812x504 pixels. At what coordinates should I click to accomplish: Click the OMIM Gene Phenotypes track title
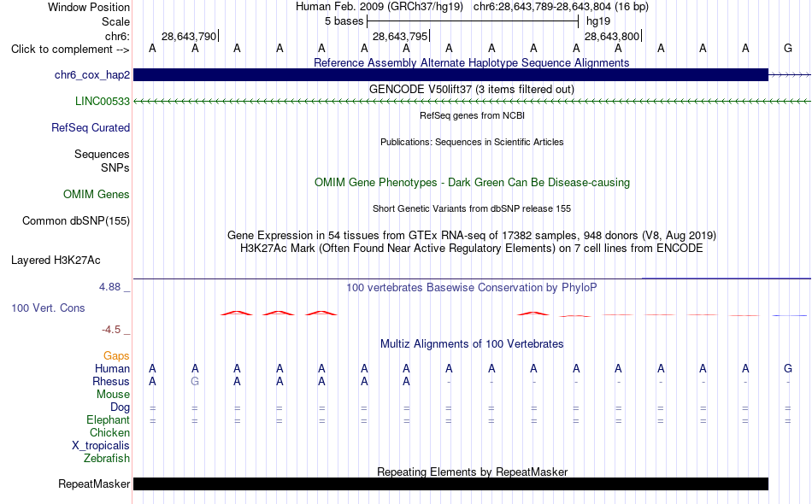tap(472, 182)
